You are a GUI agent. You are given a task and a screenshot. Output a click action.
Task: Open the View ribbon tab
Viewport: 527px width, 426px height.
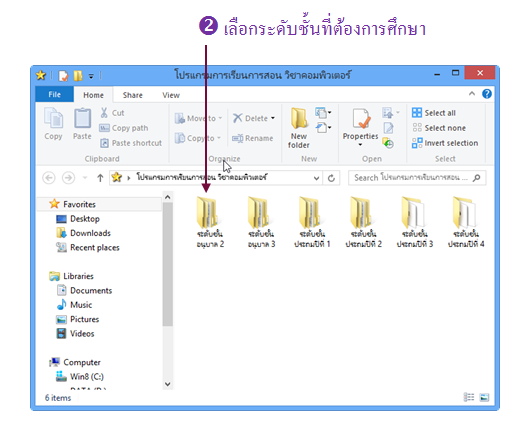[171, 95]
